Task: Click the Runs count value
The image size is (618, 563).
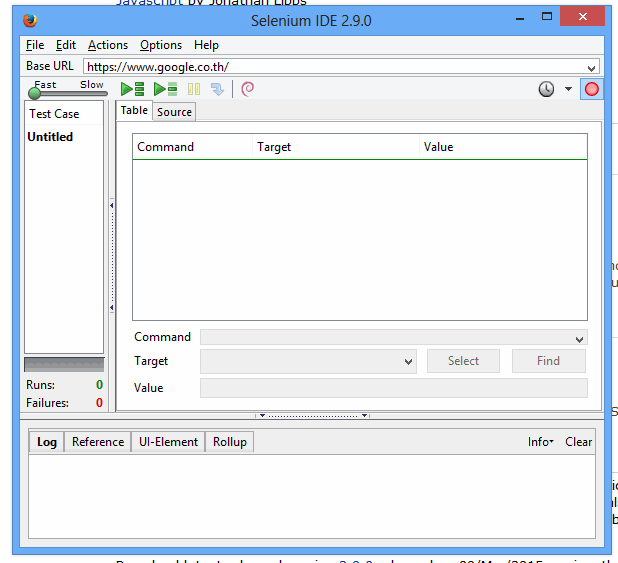Action: pos(99,385)
